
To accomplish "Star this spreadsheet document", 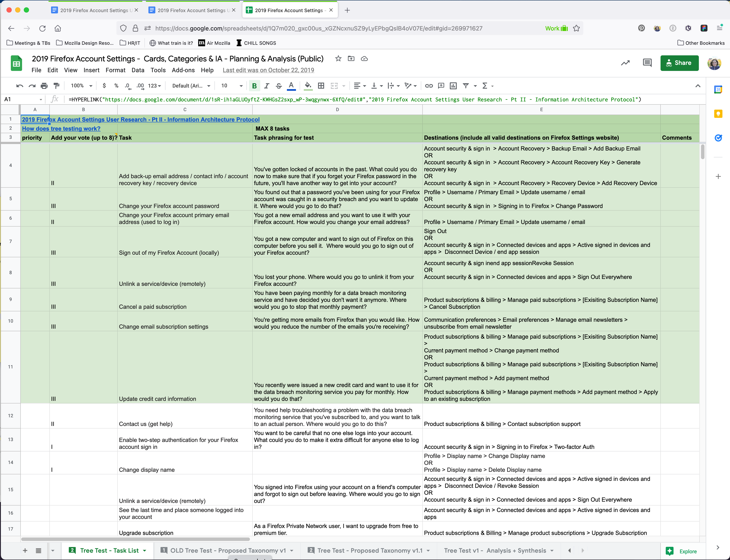I will pos(338,59).
